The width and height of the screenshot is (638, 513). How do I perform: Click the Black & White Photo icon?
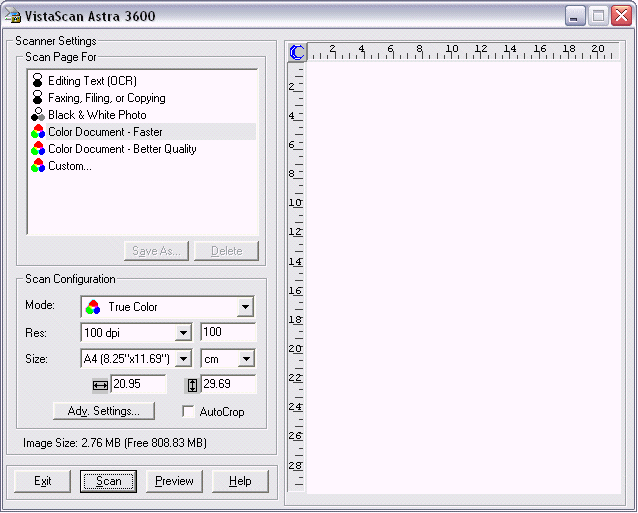38,115
